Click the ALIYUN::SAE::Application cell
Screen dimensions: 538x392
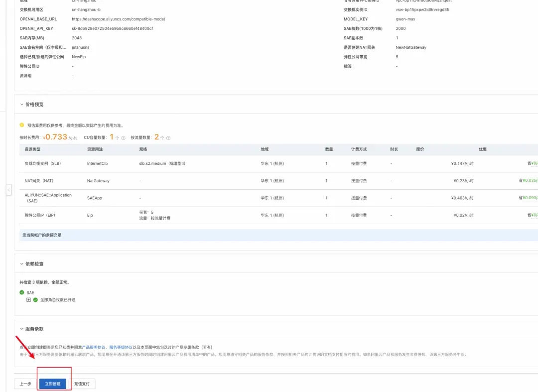pos(48,198)
